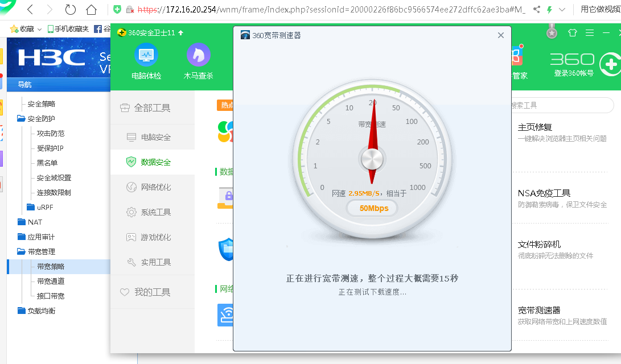Screen dimensions: 621x364
Task: Click the share icon in address bar
Action: pyautogui.click(x=536, y=9)
